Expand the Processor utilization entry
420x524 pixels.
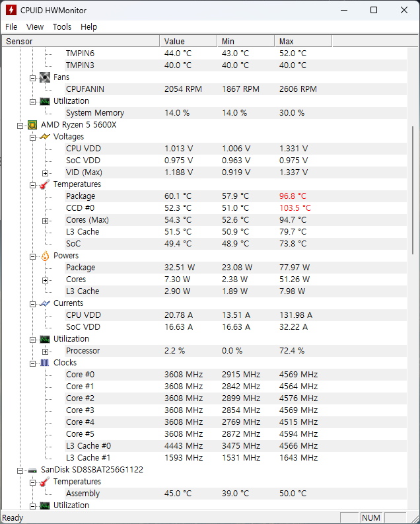click(46, 351)
